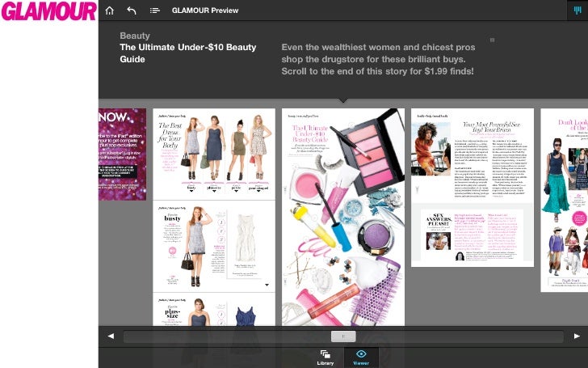
Task: Open The Best Dress for Your Body thumbnail
Action: (214, 154)
